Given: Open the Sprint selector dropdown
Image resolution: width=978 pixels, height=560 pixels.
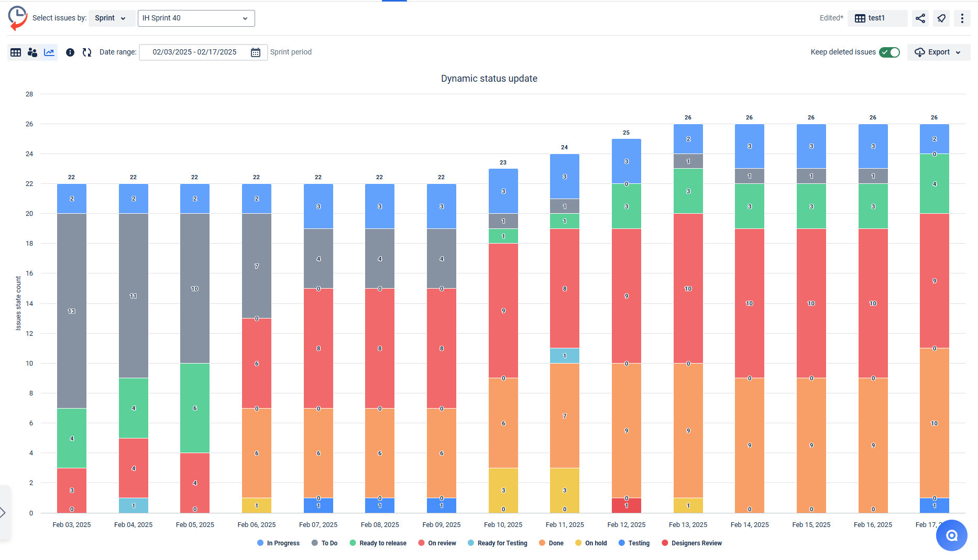Looking at the screenshot, I should 111,18.
